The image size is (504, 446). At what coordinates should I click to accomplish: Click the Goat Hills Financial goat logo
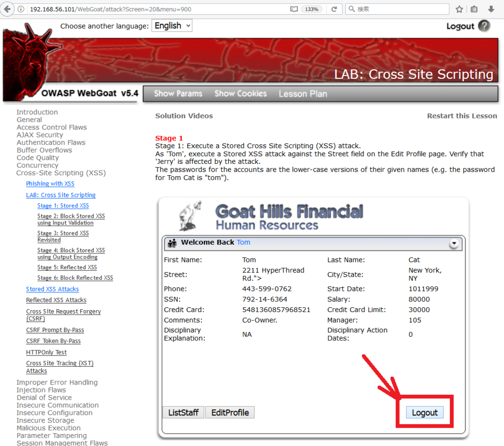coord(190,216)
